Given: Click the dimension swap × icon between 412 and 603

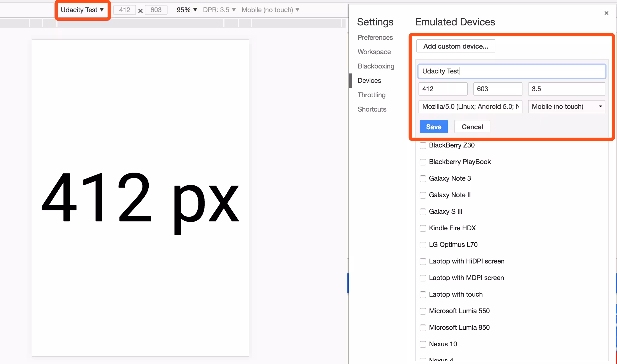Looking at the screenshot, I should tap(140, 11).
